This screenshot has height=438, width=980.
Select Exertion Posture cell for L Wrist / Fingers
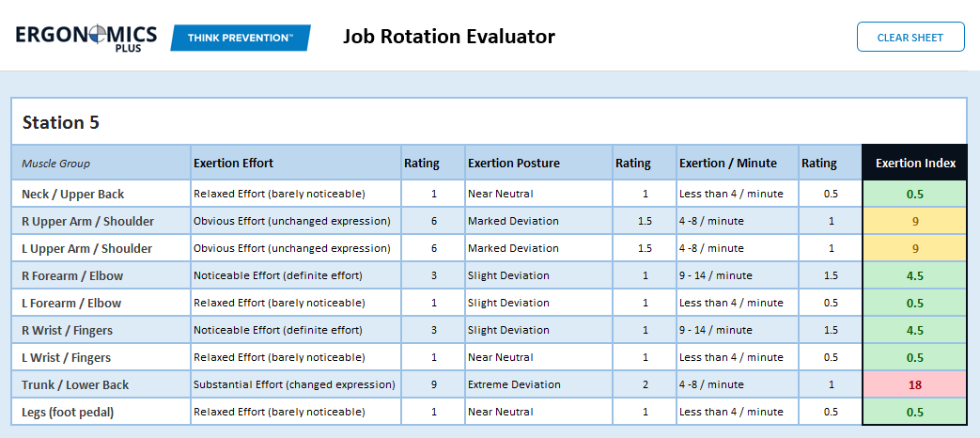[x=538, y=357]
